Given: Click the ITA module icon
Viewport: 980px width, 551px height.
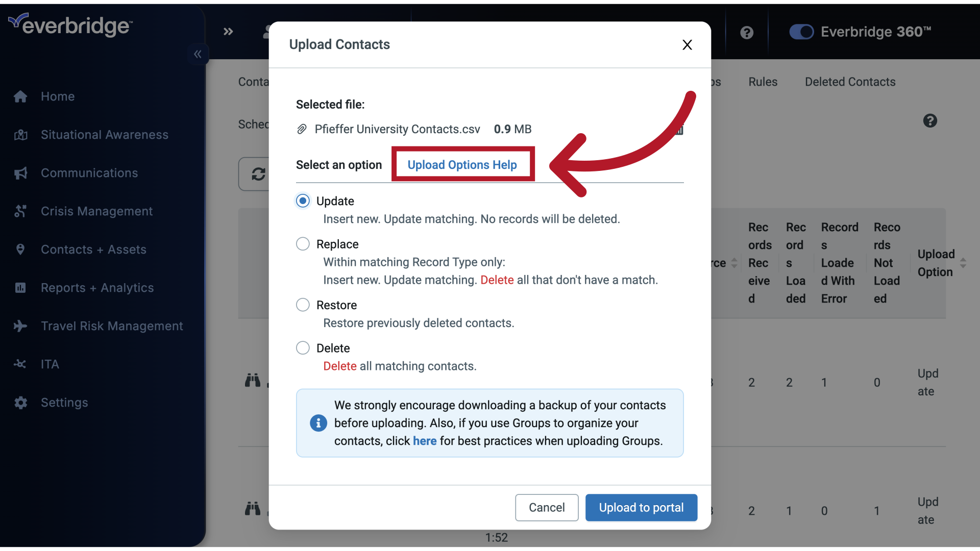Looking at the screenshot, I should (x=20, y=364).
